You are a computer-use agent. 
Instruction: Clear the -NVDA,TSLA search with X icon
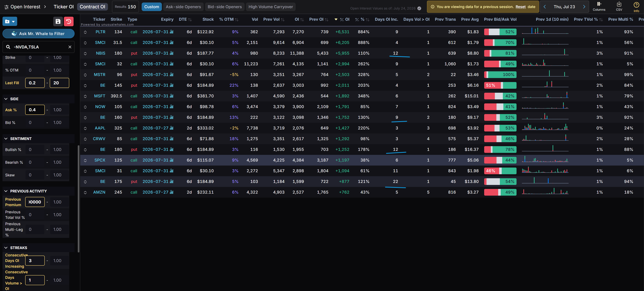tap(70, 47)
